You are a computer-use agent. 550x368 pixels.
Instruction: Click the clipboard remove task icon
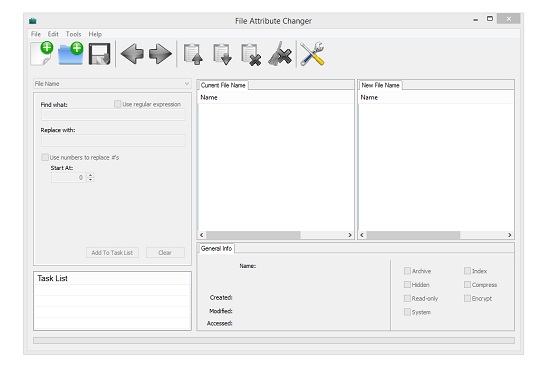251,54
